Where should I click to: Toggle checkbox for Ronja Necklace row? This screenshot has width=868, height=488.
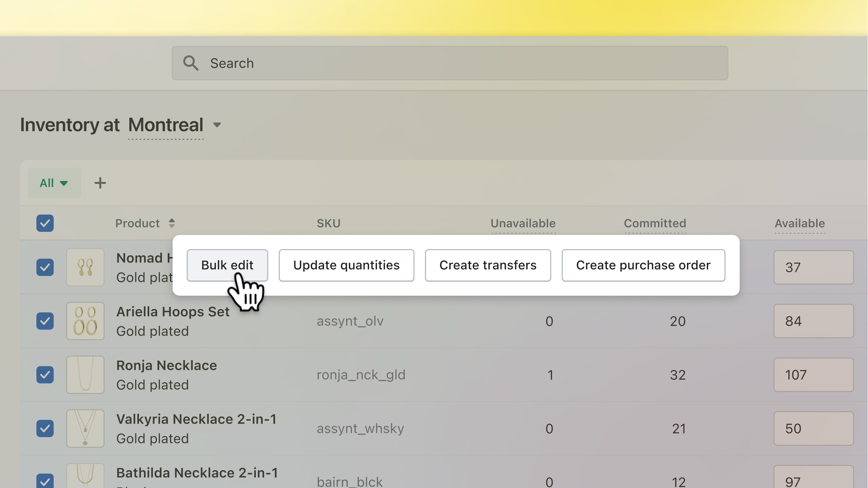pos(45,374)
